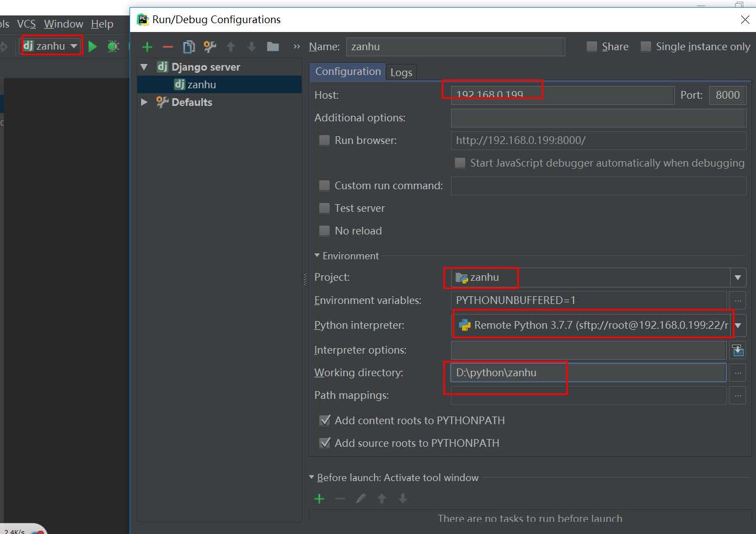This screenshot has height=534, width=756.
Task: Click the Working directory field D:\python\zanhu
Action: tap(588, 373)
